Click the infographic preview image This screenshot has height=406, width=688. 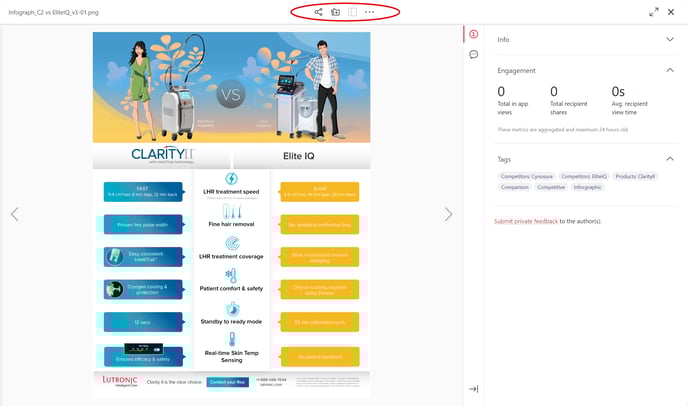[231, 214]
